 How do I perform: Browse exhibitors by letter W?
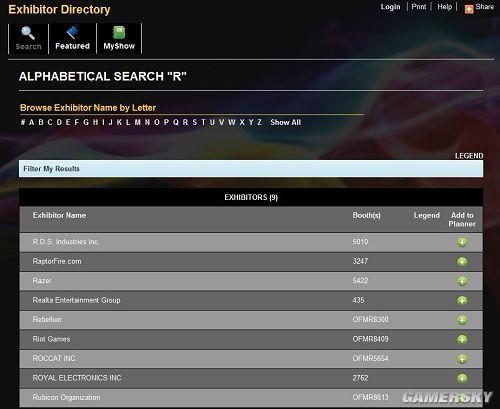(232, 122)
